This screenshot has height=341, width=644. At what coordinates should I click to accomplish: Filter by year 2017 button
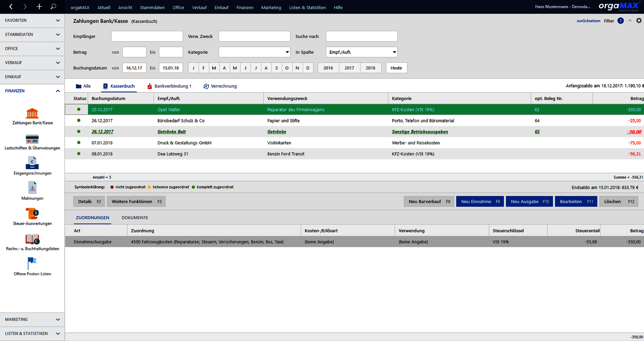(349, 68)
